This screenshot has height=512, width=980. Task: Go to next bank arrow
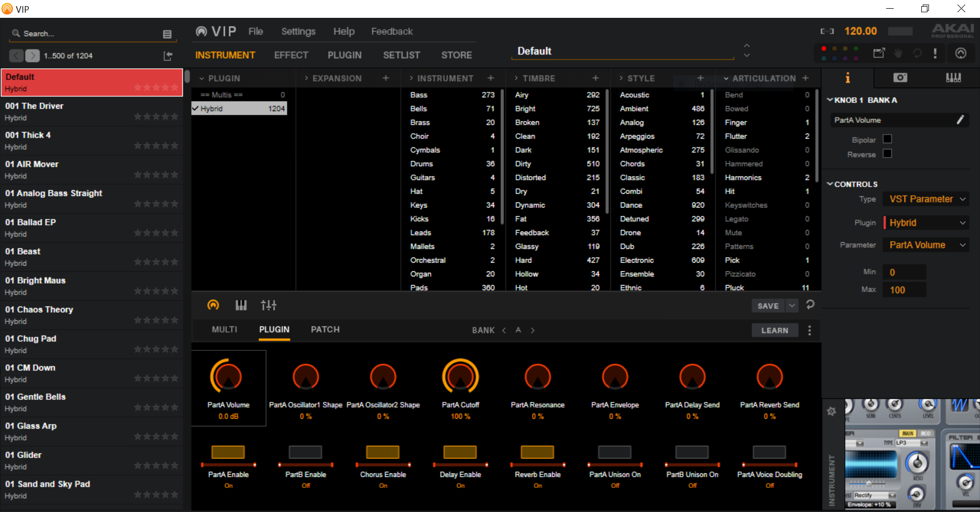click(x=532, y=330)
